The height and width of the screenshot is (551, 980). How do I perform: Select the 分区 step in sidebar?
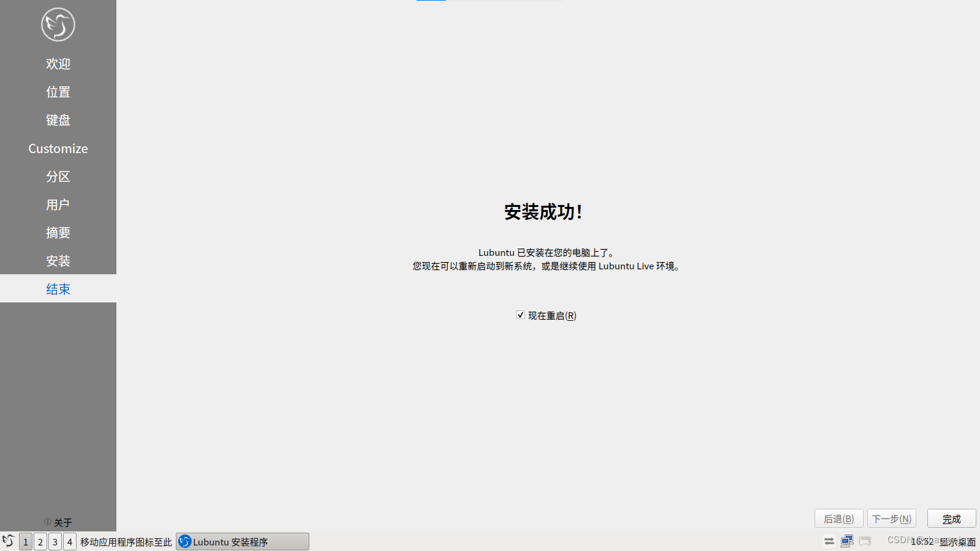pyautogui.click(x=58, y=176)
